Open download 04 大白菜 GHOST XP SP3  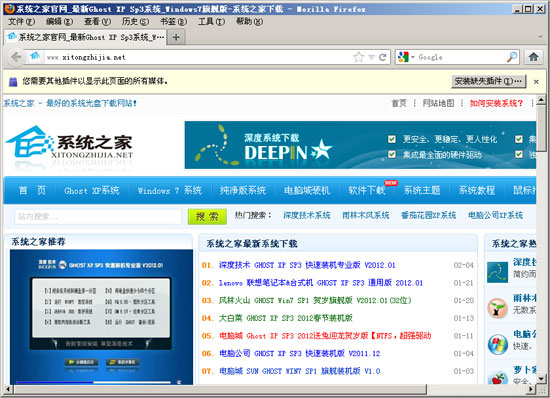(x=286, y=318)
